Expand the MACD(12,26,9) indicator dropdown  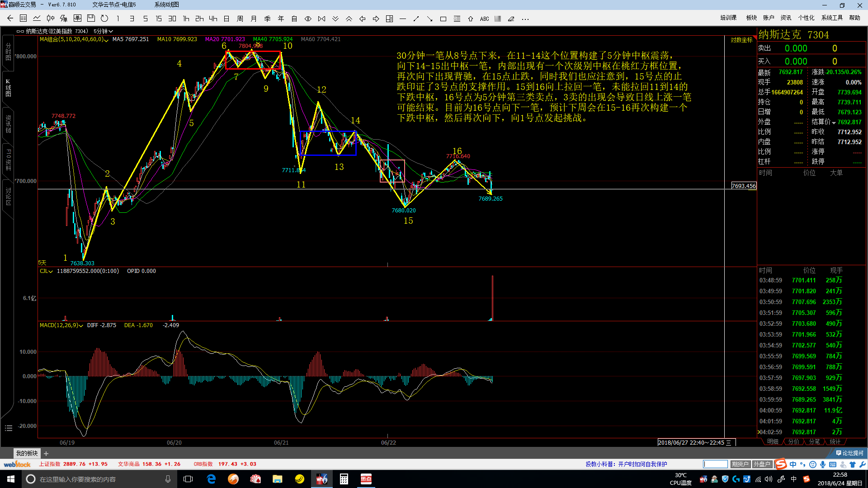point(81,325)
